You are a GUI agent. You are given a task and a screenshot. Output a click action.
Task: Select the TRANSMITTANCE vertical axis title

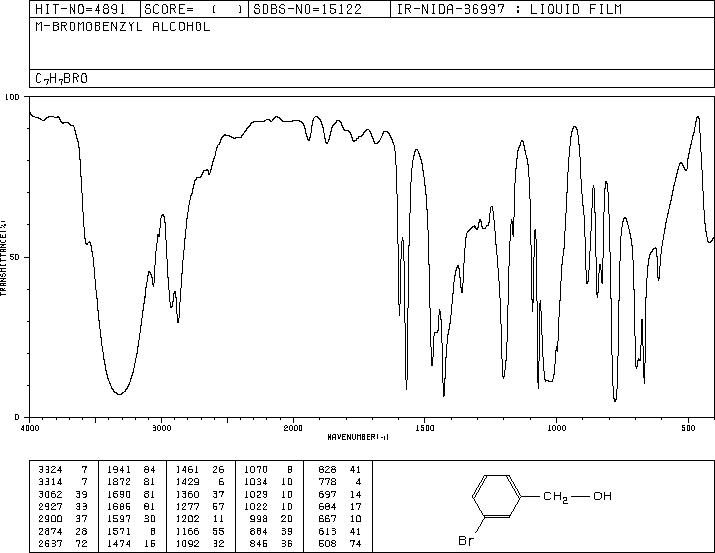(3, 258)
